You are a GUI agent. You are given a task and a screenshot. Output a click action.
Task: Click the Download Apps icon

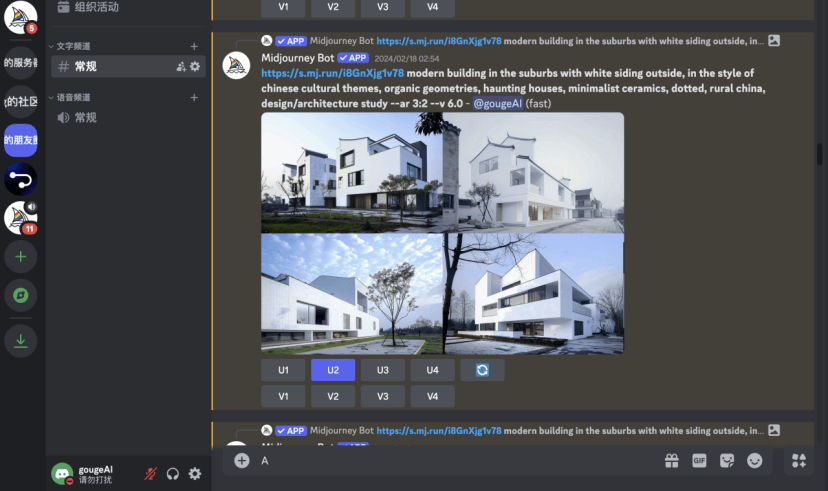(20, 341)
